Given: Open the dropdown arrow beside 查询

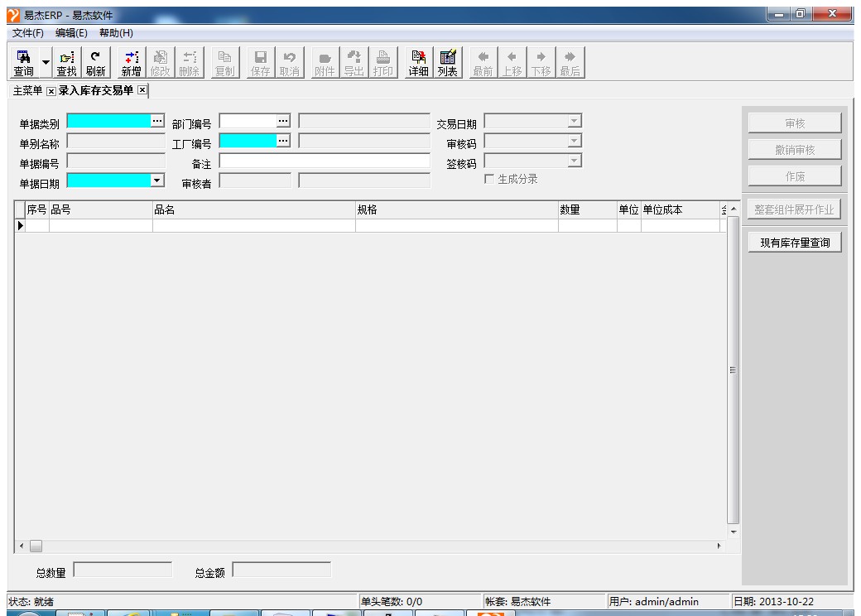Looking at the screenshot, I should coord(46,63).
